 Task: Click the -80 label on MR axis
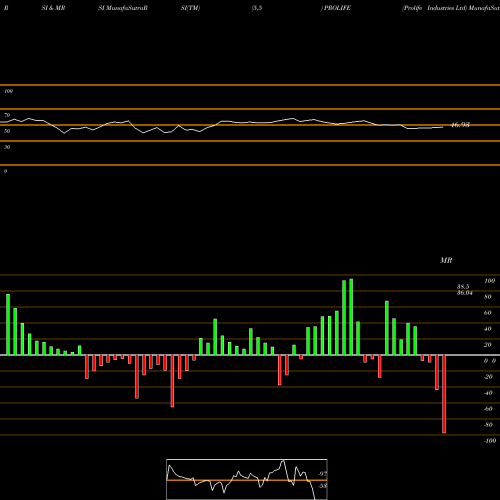click(488, 425)
